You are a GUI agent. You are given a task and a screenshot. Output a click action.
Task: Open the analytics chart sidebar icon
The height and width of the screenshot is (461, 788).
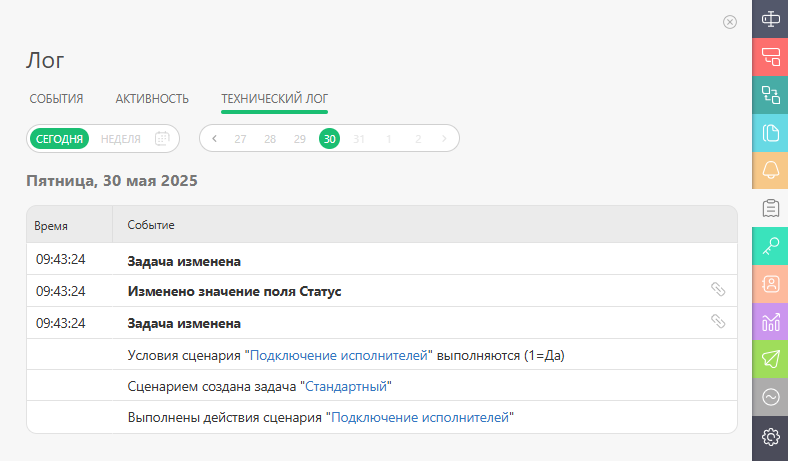pos(770,322)
